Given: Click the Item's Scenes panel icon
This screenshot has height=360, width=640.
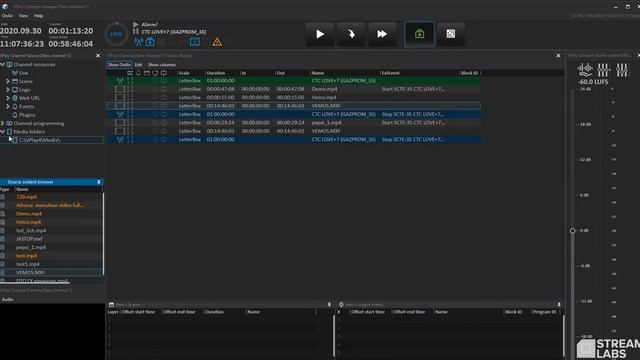Looking at the screenshot, I should pyautogui.click(x=111, y=305).
